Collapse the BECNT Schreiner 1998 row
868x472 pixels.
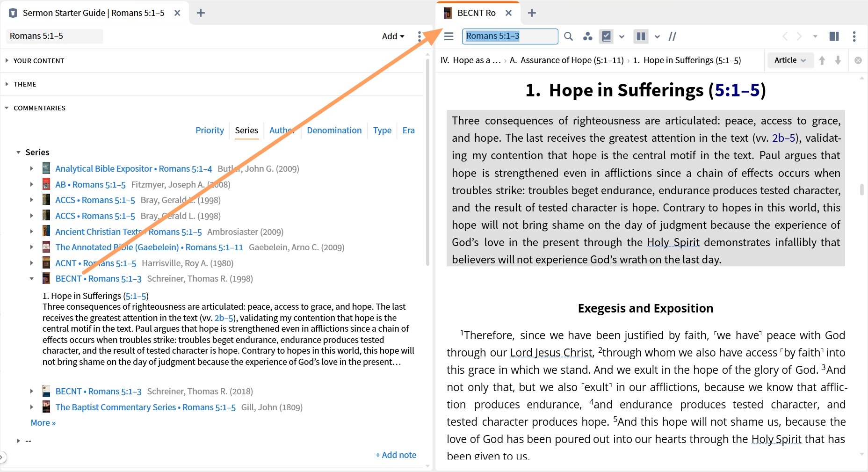(x=32, y=279)
